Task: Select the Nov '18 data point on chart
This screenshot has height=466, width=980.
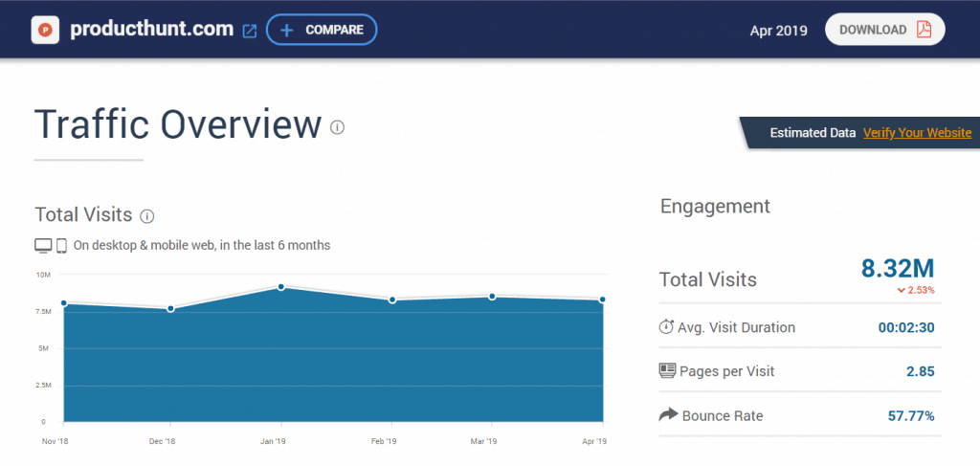Action: [64, 303]
